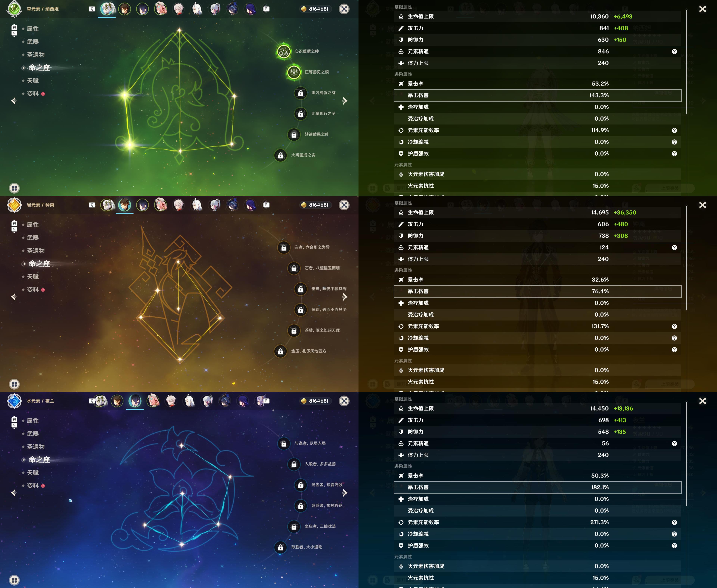Click the help icon beside 元素精通 846
This screenshot has width=717, height=588.
(x=674, y=52)
